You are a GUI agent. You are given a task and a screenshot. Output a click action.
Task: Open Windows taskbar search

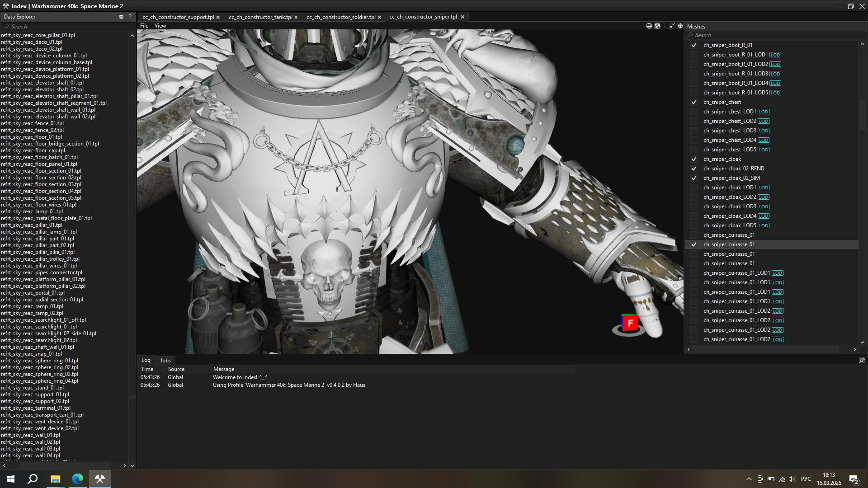pos(33,479)
